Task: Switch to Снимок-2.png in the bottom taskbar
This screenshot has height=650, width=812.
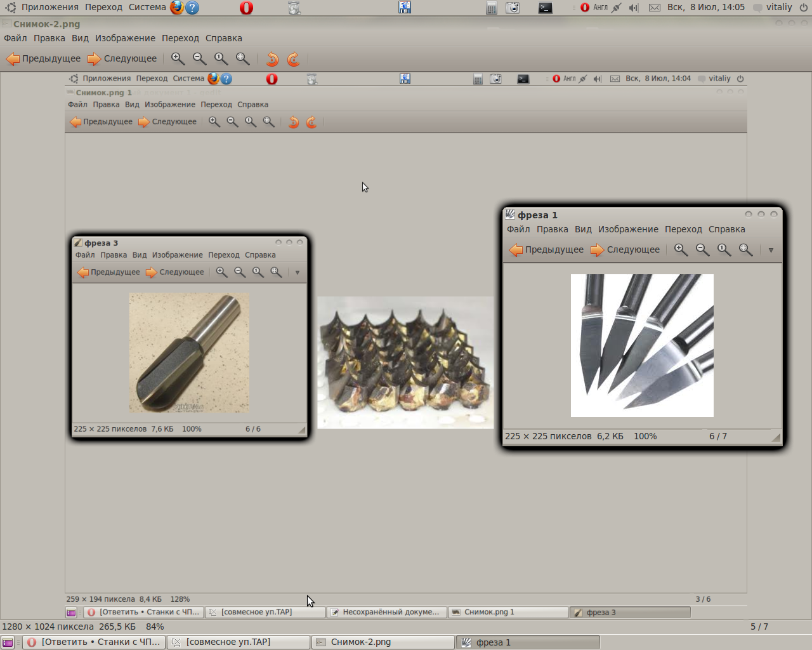Action: coord(383,642)
